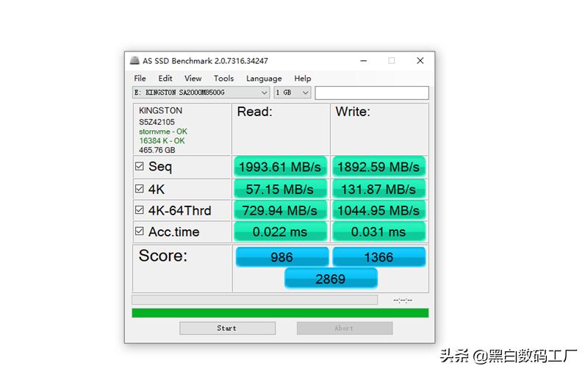Click the KINGSTON drive name label
588x374 pixels.
(160, 110)
